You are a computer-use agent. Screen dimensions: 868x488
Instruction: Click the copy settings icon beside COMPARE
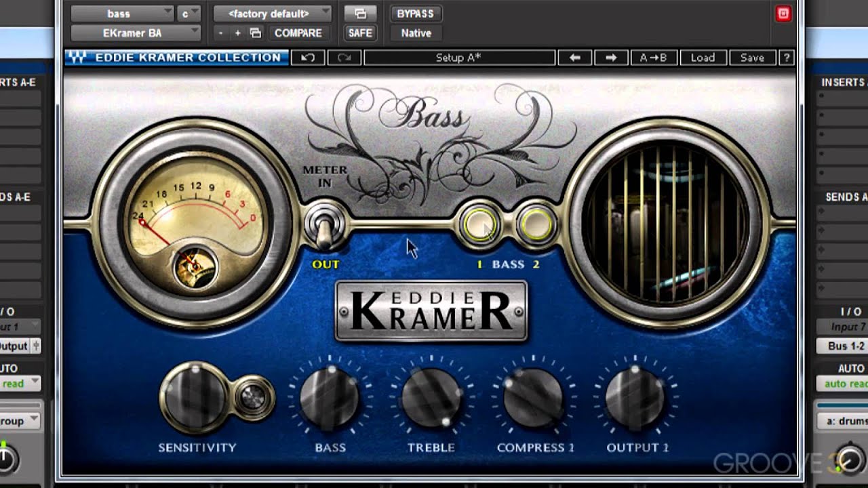256,33
